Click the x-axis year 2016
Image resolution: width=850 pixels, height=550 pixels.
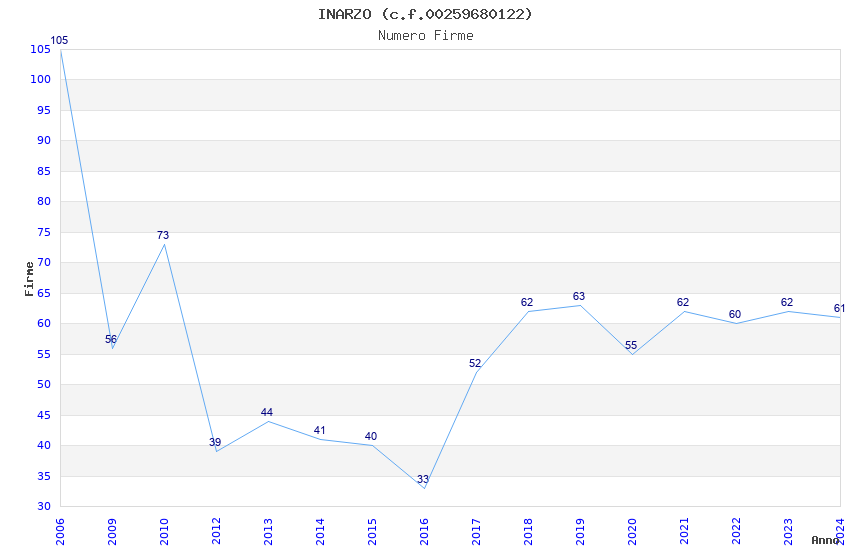point(424,532)
